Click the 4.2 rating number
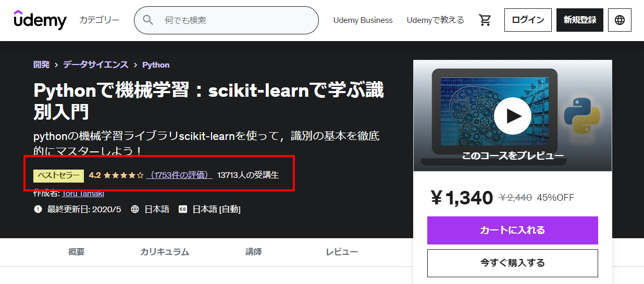The height and width of the screenshot is (284, 644). [x=95, y=175]
